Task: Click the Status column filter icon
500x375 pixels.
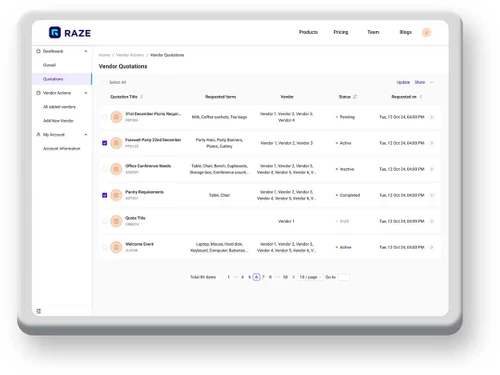Action: [x=355, y=97]
